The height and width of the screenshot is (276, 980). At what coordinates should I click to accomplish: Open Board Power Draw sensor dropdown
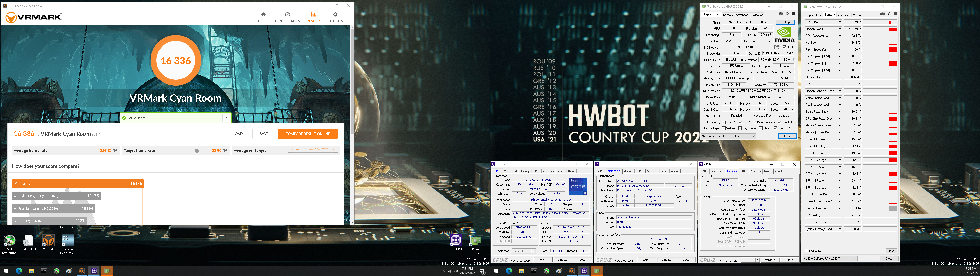click(840, 112)
